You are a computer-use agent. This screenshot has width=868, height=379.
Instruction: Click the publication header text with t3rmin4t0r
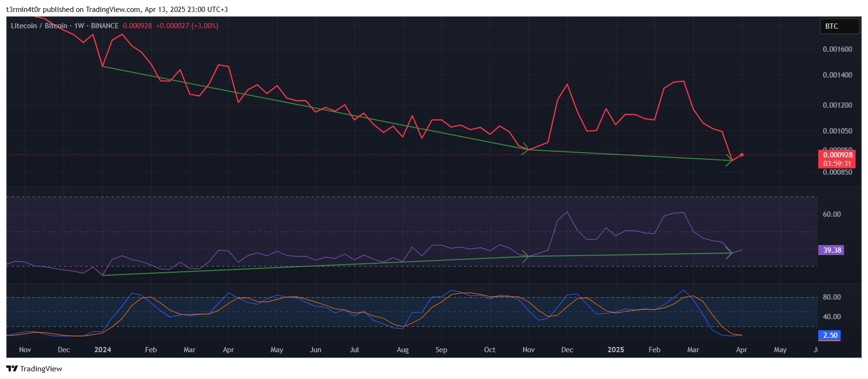[x=117, y=10]
